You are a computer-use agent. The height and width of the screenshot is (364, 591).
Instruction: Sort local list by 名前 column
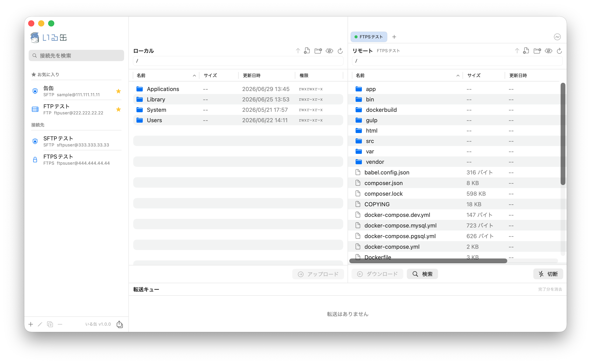(x=166, y=76)
